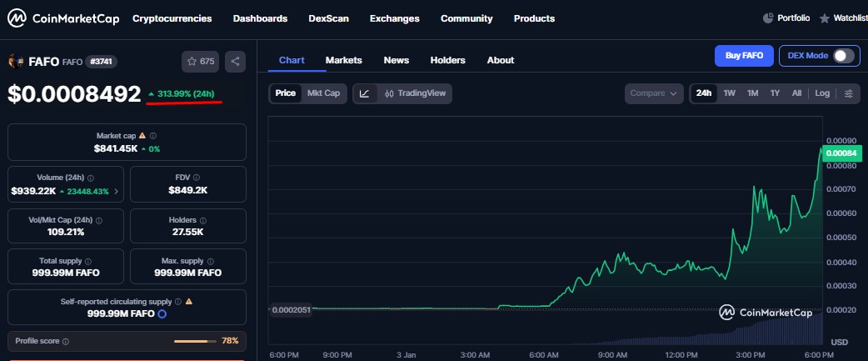Switch to TradingView candlestick chart
This screenshot has width=868, height=361.
point(417,93)
